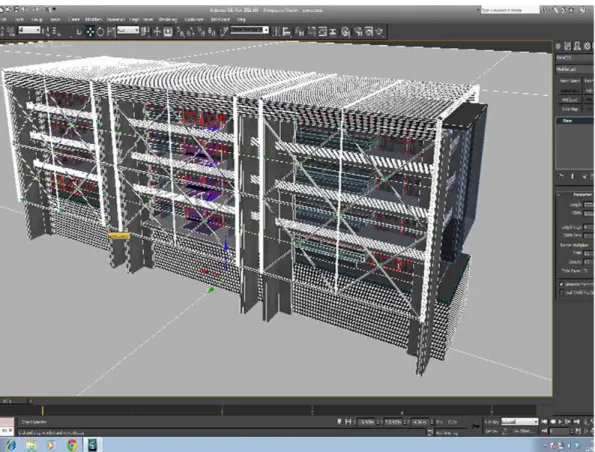The height and width of the screenshot is (452, 595).
Task: Select the Select and Move tool
Action: (90, 31)
